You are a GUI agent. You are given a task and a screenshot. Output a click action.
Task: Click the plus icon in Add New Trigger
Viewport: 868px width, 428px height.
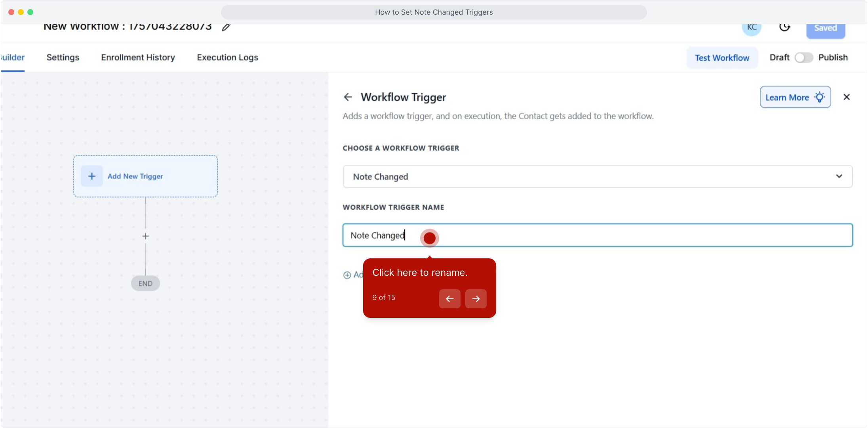tap(92, 176)
